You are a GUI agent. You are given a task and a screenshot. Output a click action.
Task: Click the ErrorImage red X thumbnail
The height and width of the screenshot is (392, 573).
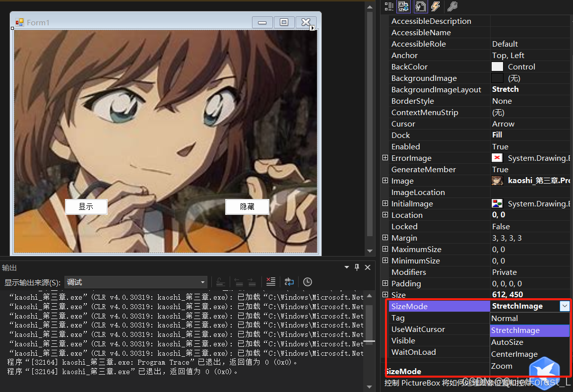point(497,158)
